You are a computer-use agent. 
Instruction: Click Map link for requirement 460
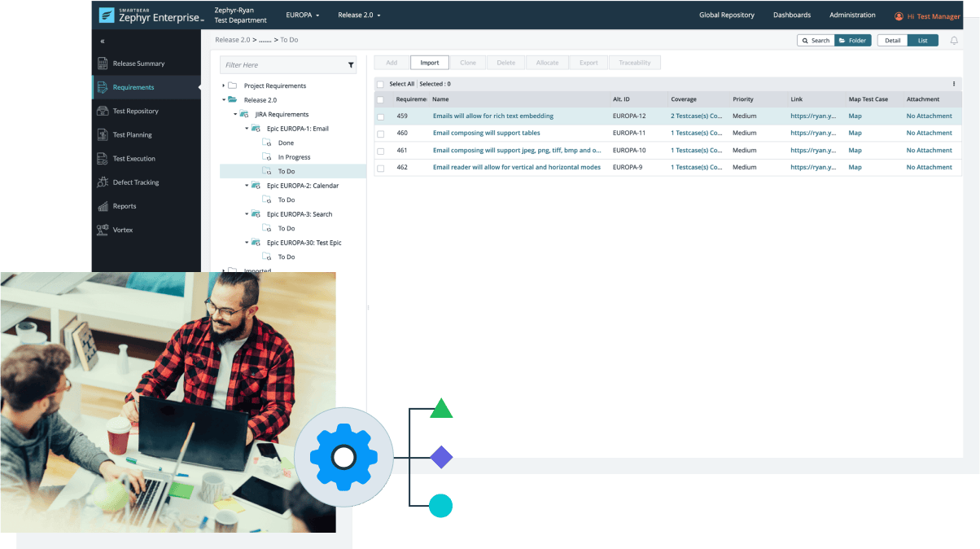855,134
